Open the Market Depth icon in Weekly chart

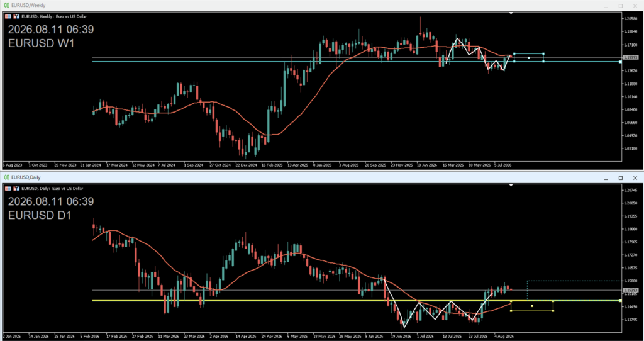pos(8,16)
